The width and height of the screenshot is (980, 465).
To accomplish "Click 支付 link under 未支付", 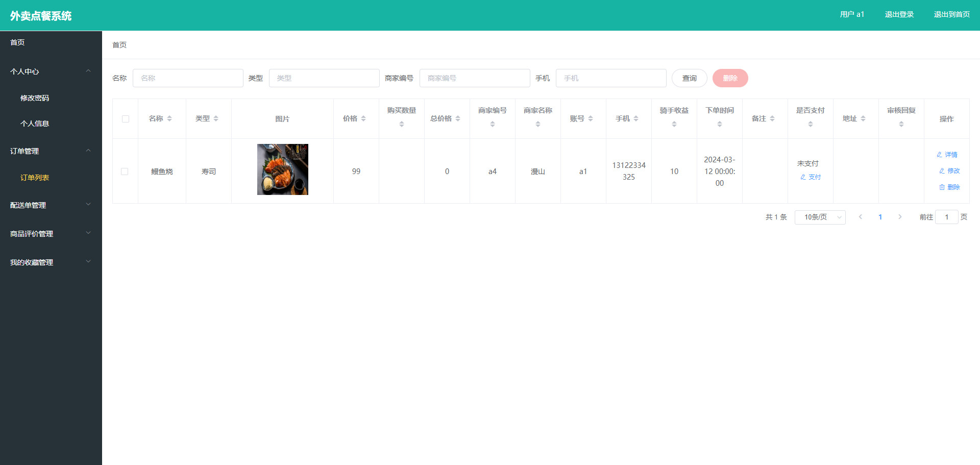I will pos(811,177).
